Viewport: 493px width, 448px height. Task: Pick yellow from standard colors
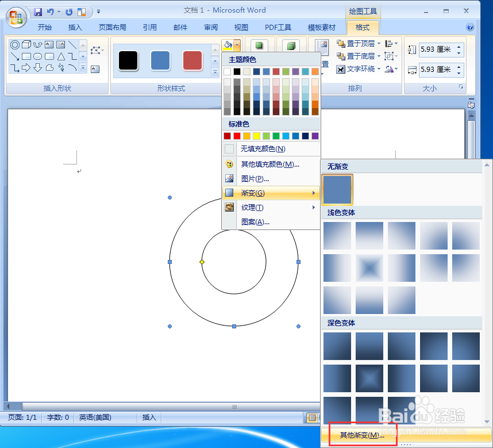(257, 136)
